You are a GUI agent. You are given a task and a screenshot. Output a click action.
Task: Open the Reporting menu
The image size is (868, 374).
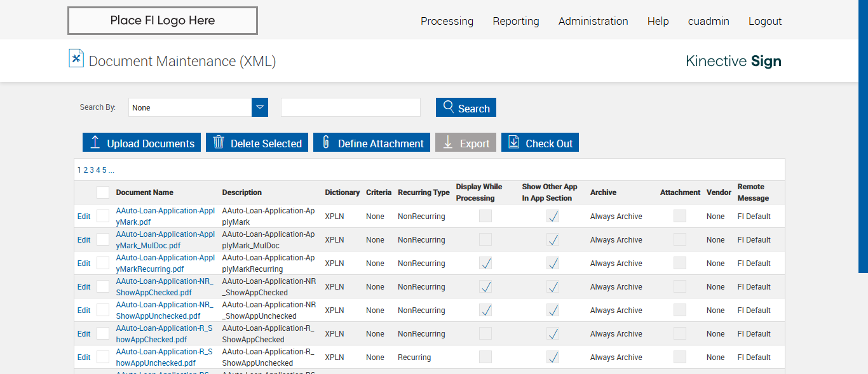(515, 21)
